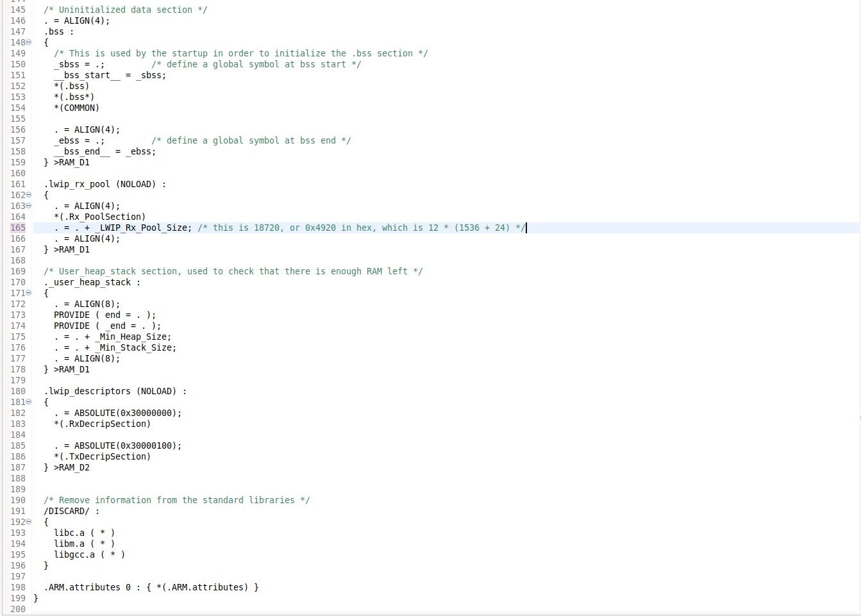Screen dimensions: 861x616
Task: Click '._user_heap_stack :' section header
Action: pyautogui.click(x=92, y=282)
